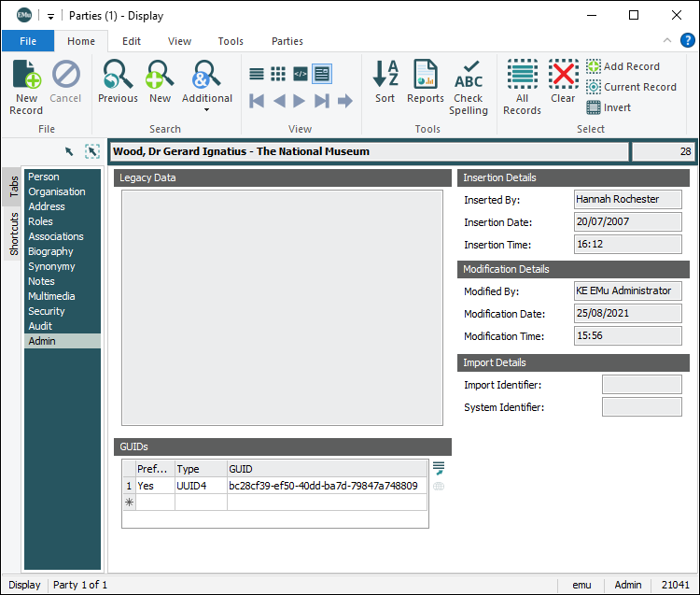
Task: Jump to the last record
Action: pos(322,101)
